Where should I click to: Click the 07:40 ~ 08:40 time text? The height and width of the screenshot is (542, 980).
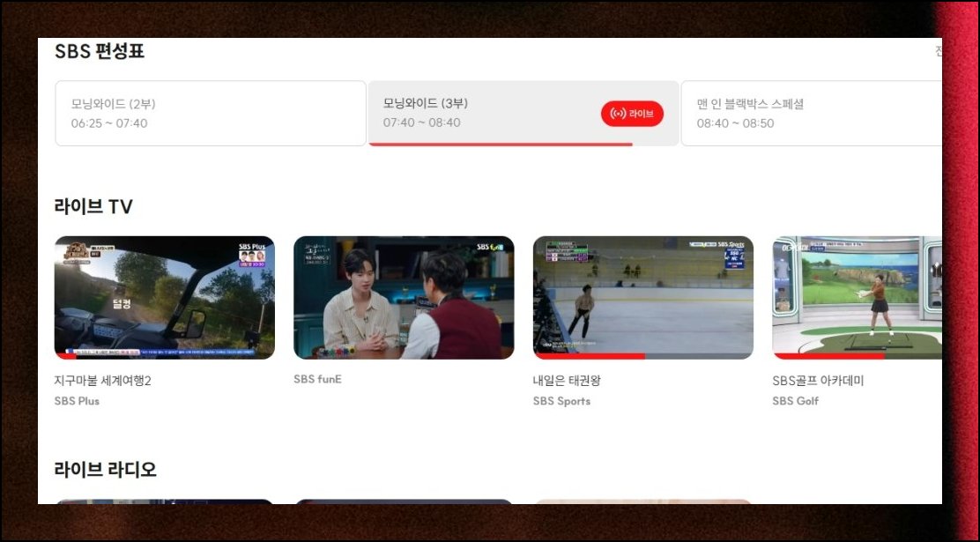tap(422, 123)
